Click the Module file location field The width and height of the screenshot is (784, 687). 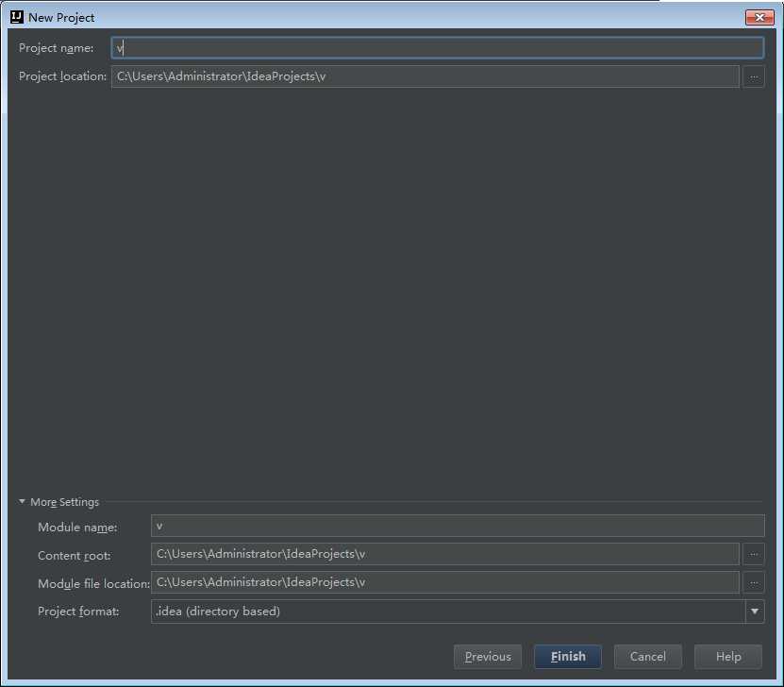coord(445,582)
